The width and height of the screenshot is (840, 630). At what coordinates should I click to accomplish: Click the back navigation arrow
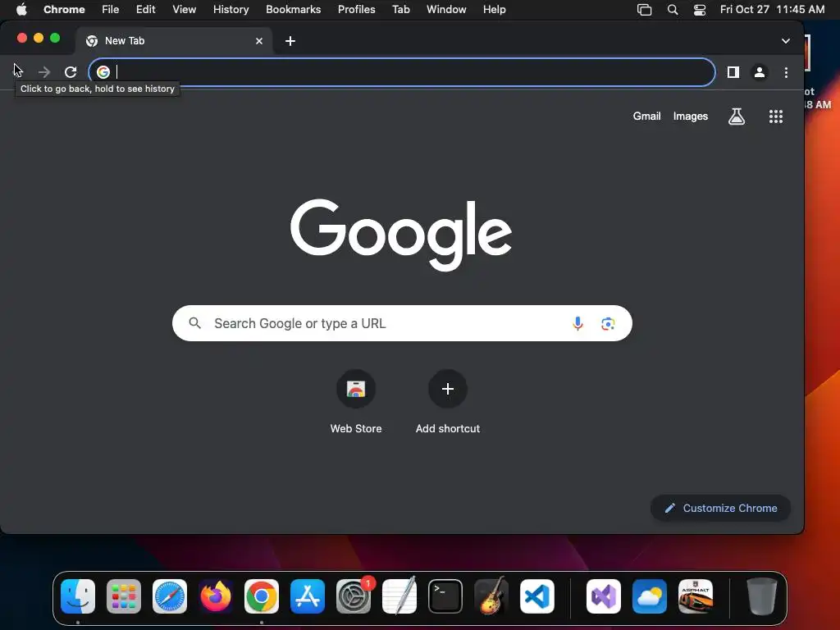click(18, 72)
